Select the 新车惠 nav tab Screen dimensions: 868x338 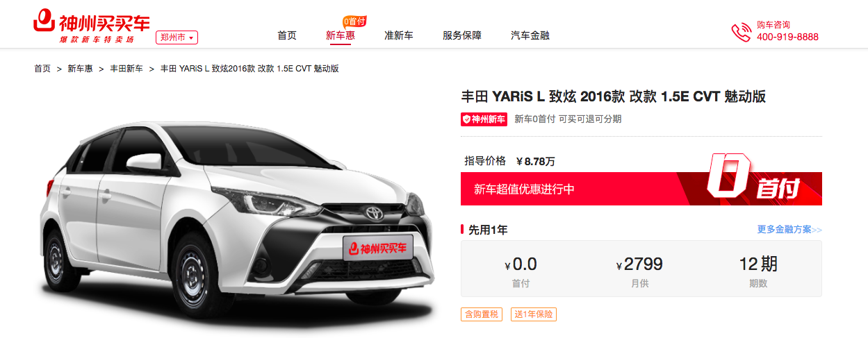(341, 35)
